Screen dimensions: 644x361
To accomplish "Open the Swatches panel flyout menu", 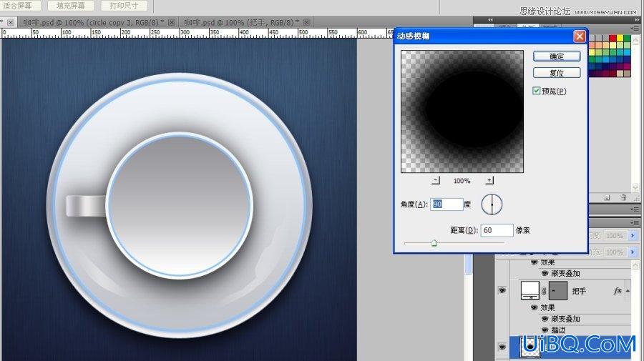I will click(x=635, y=29).
